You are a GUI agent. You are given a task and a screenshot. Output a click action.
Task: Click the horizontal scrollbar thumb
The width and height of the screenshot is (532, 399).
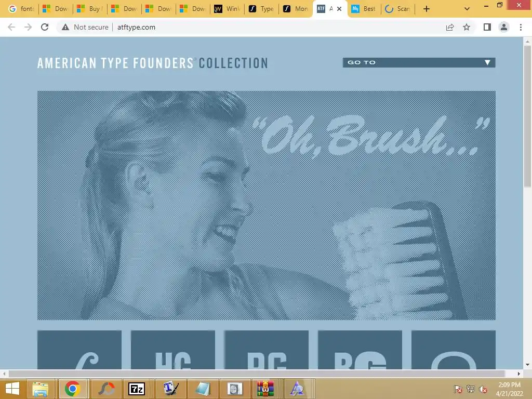click(x=257, y=374)
